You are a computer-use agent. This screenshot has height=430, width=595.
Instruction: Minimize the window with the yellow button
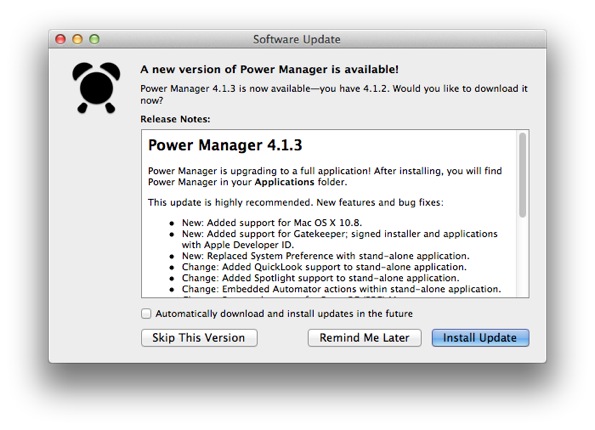pos(77,39)
